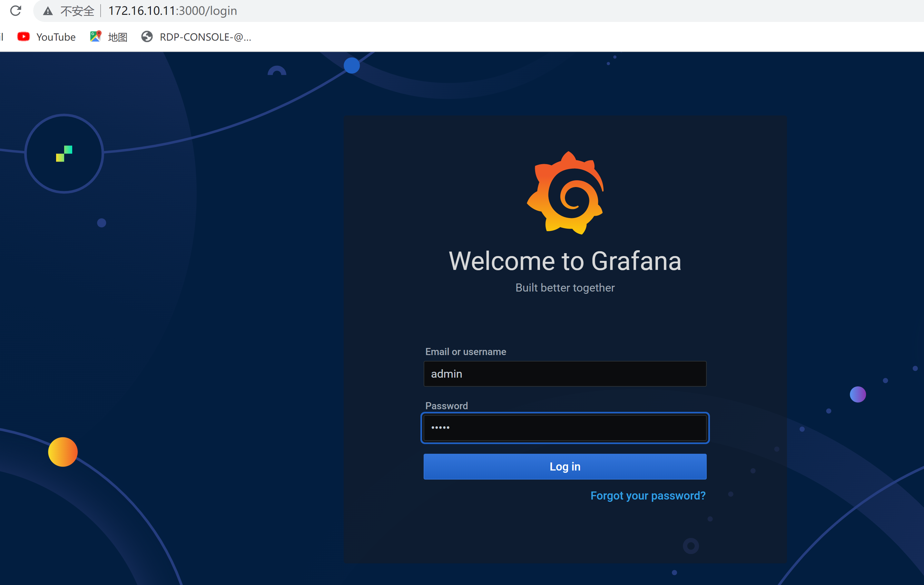The width and height of the screenshot is (924, 585).
Task: Click the YouTube bookmark red icon
Action: pos(24,36)
